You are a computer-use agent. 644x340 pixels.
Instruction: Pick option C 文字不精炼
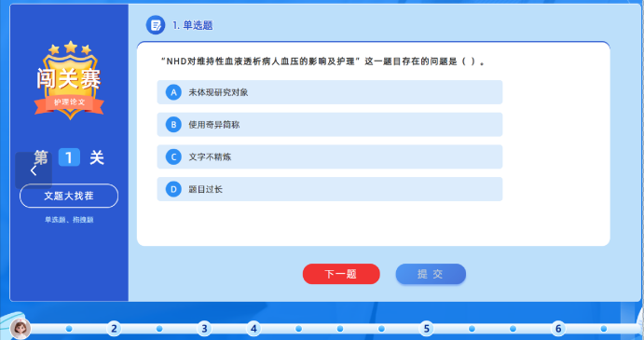(329, 156)
